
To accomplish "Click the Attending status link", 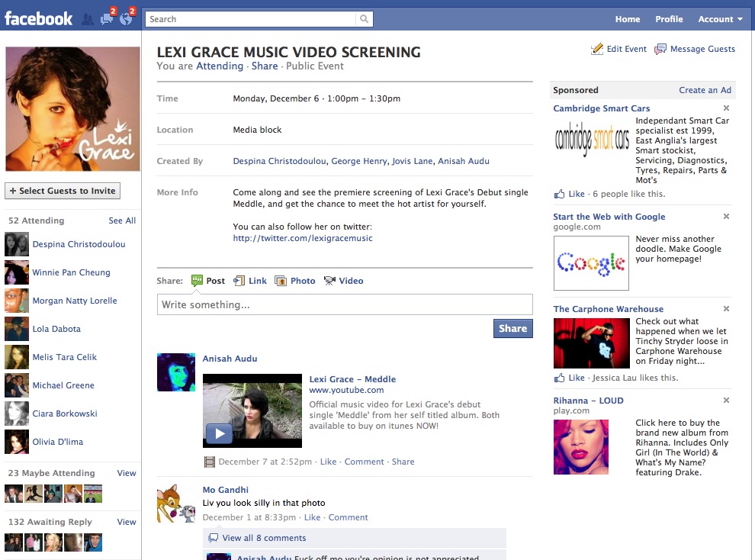I will tap(220, 66).
